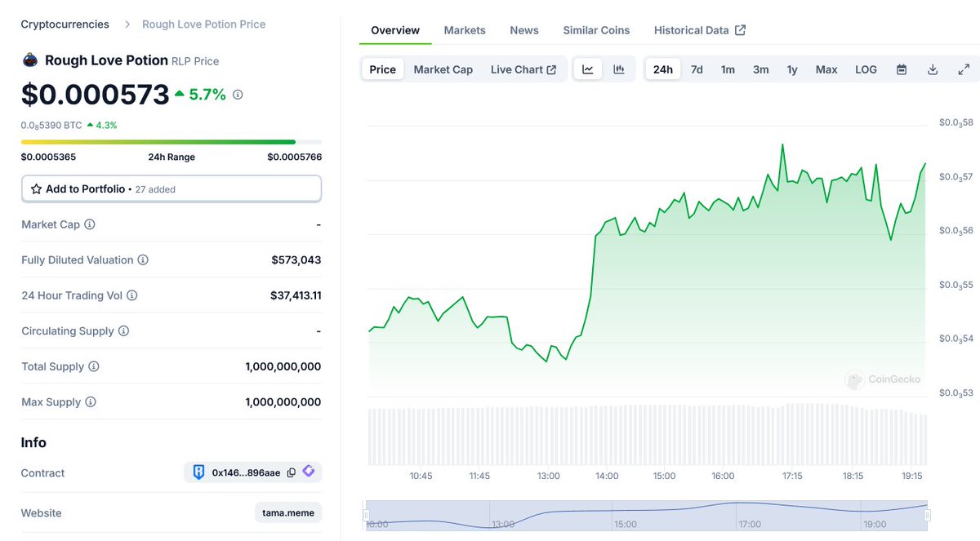The width and height of the screenshot is (980, 541).
Task: Open the Similar Coins tab
Action: click(x=596, y=30)
